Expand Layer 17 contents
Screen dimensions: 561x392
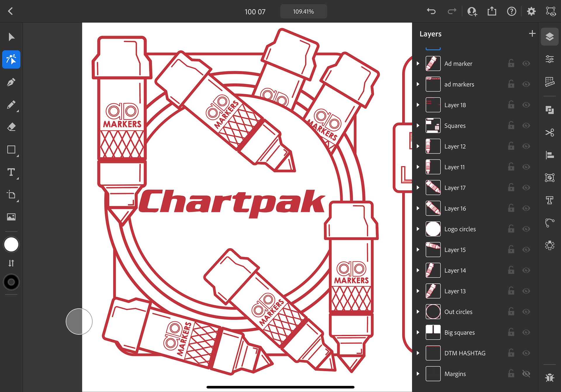418,187
